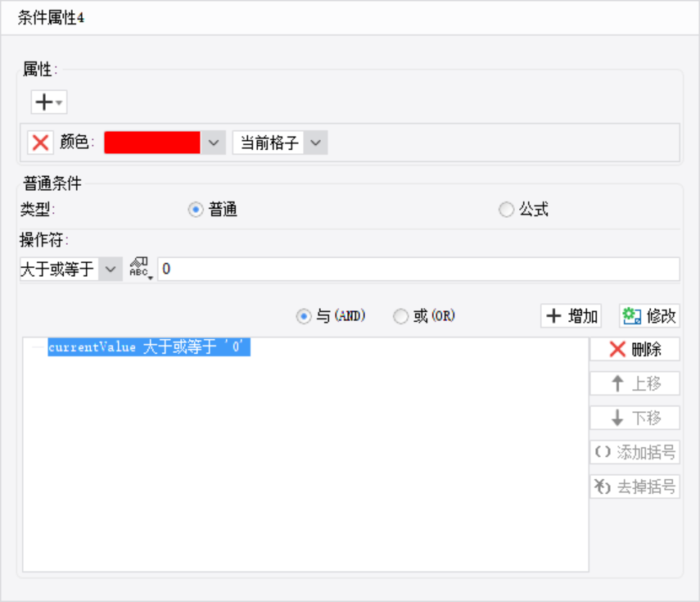The height and width of the screenshot is (602, 700).
Task: Open the ABC value type selector icon
Action: coord(141,269)
